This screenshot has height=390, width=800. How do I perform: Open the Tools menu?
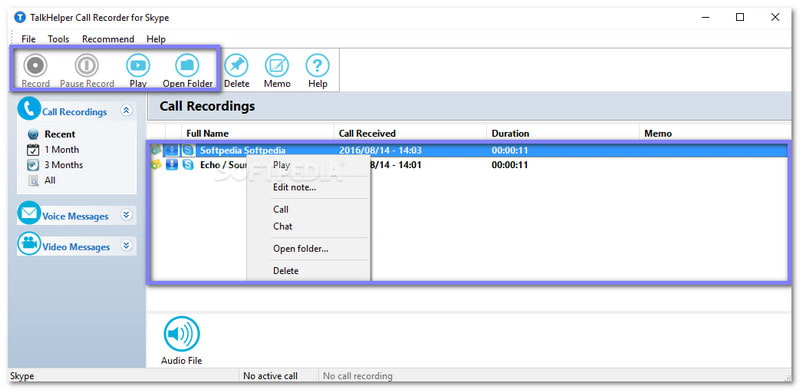(59, 39)
